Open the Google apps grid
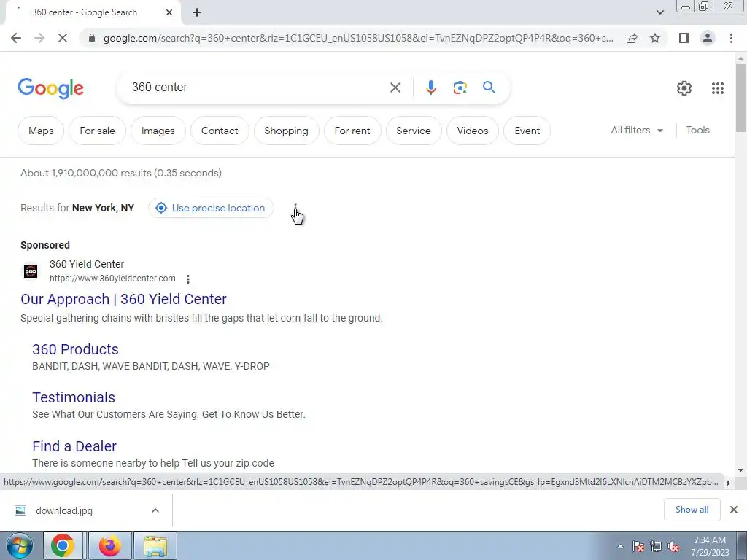The width and height of the screenshot is (747, 560). 718,88
